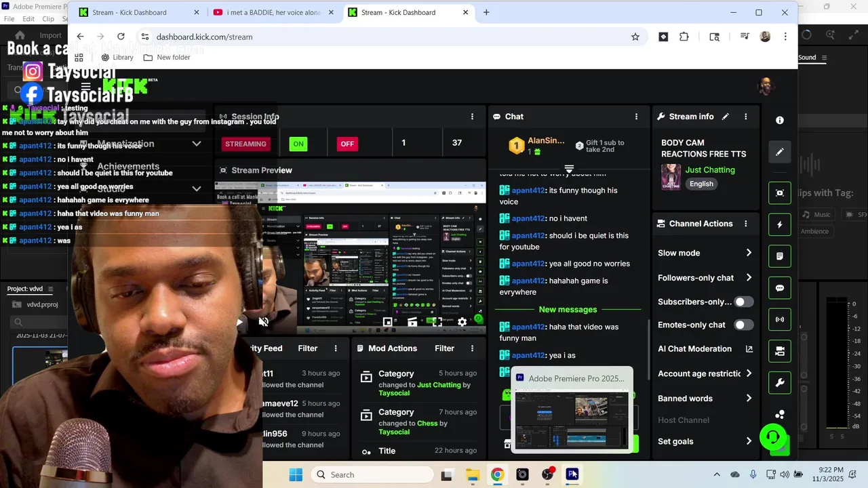The width and height of the screenshot is (868, 488).
Task: Open the Chrome media controls icon
Action: (x=745, y=37)
